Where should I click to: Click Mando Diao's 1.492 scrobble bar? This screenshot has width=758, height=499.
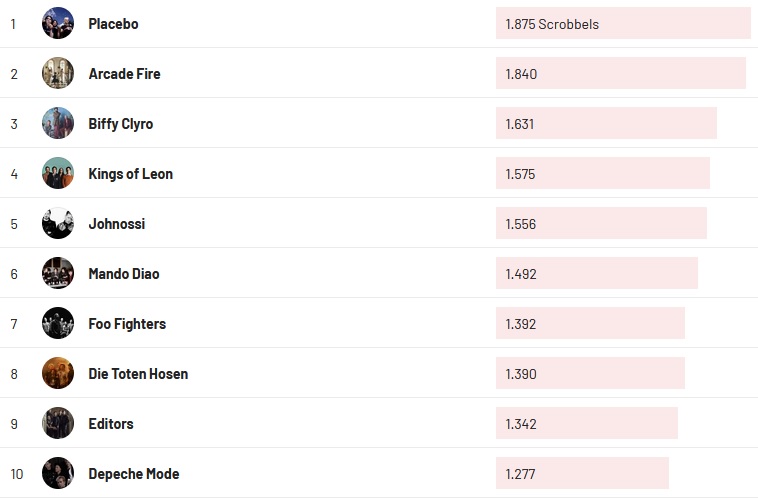(x=596, y=273)
